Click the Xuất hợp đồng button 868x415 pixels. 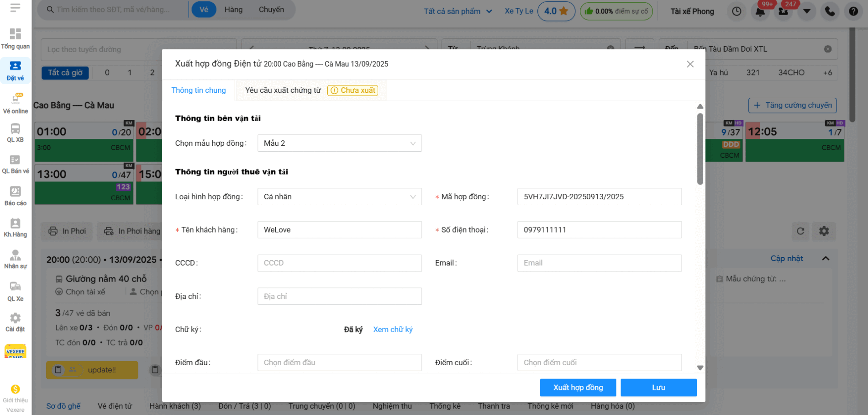(578, 388)
